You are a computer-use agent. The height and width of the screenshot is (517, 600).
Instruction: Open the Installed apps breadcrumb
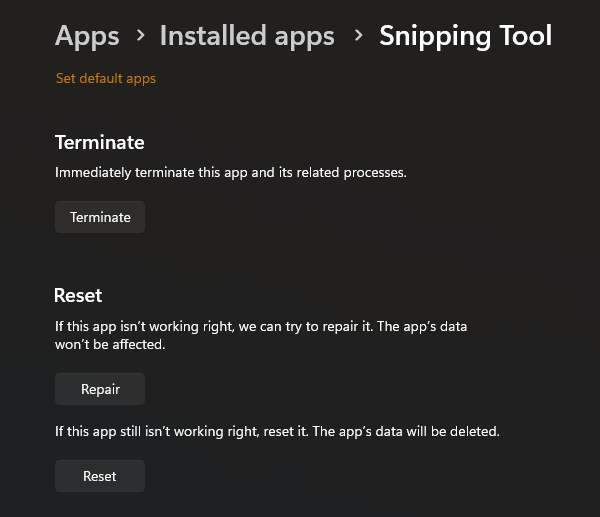tap(247, 37)
